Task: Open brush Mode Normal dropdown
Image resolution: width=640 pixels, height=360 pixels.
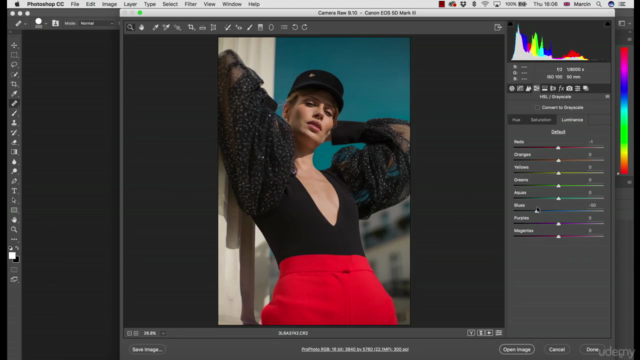Action: [x=97, y=23]
